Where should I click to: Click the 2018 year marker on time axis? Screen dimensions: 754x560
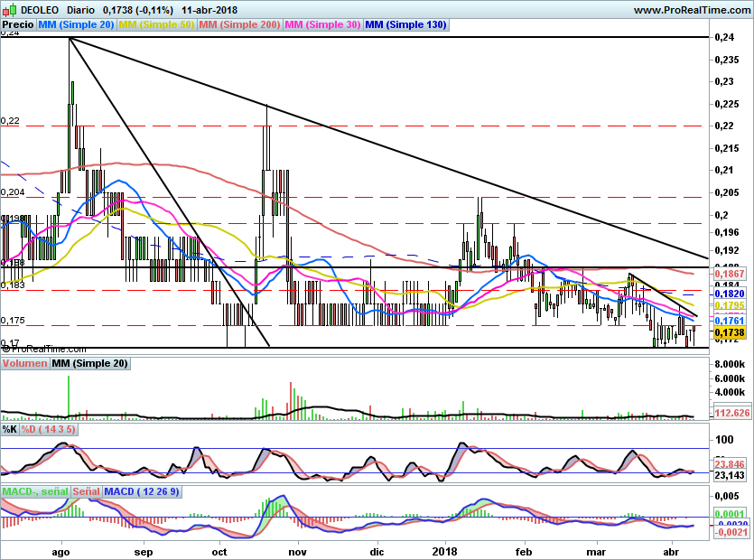click(445, 551)
